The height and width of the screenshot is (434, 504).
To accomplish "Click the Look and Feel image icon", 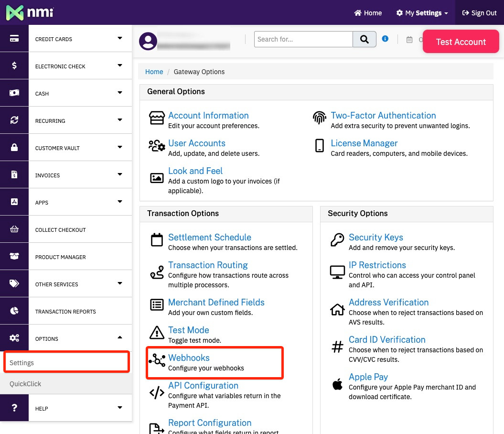I will click(157, 178).
